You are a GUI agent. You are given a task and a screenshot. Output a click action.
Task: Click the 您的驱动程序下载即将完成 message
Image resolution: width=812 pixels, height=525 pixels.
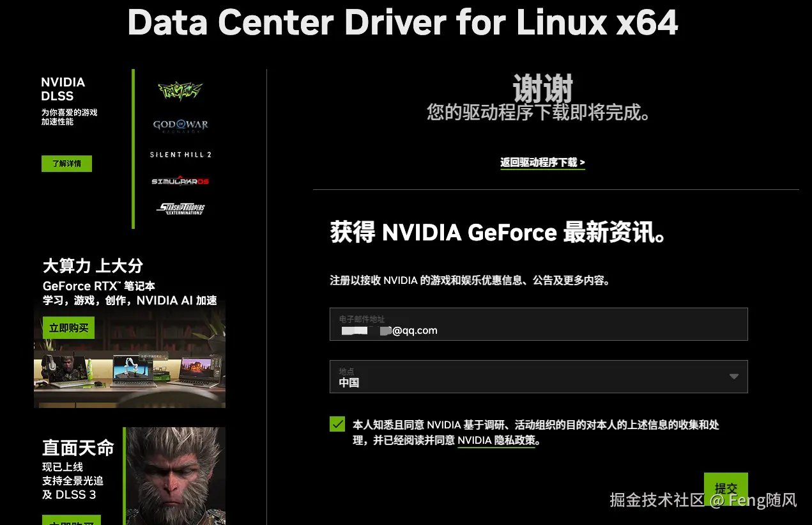click(539, 113)
